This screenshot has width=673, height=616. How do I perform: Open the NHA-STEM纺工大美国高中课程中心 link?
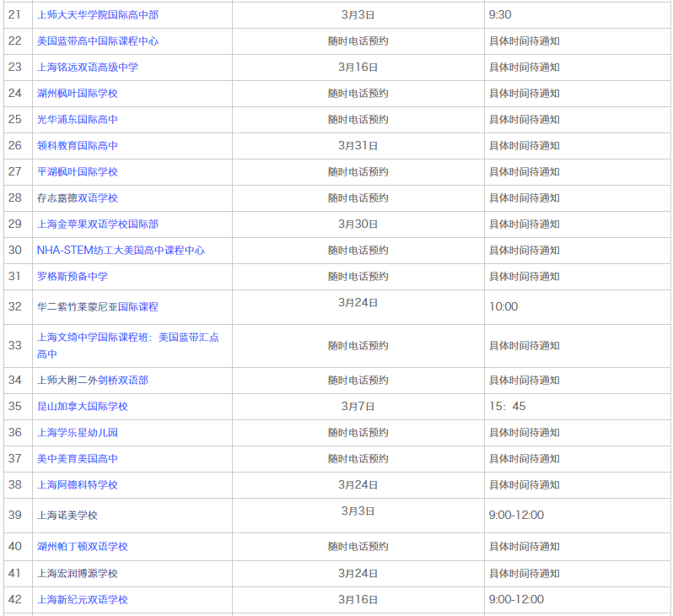(121, 251)
